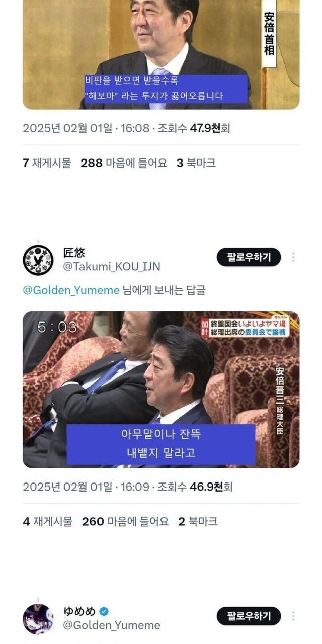The image size is (322, 644).
Task: View the 260 마음에 들어요 likes list
Action: pos(125,522)
